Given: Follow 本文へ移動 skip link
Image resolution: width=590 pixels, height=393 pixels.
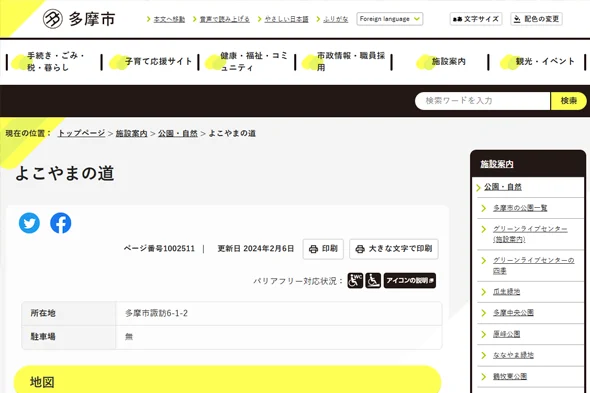Looking at the screenshot, I should [x=169, y=19].
